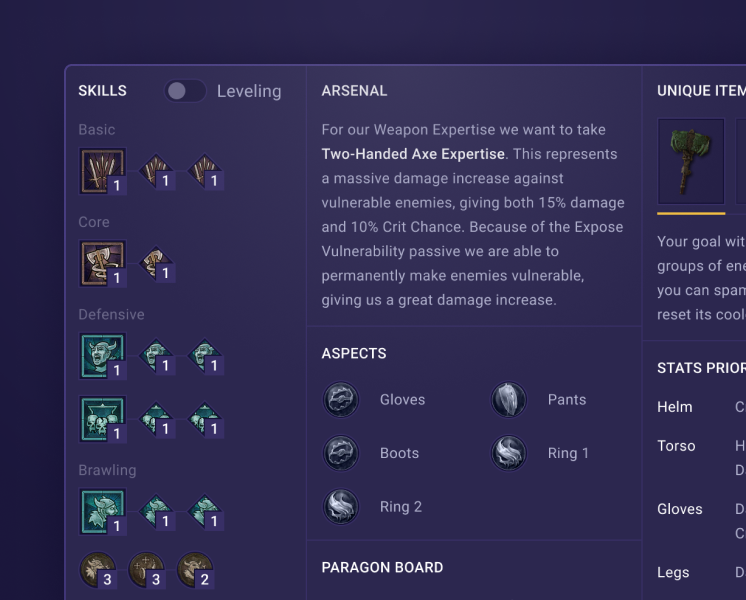The height and width of the screenshot is (600, 746).
Task: Select the Ring 2 aspect icon
Action: tap(341, 507)
